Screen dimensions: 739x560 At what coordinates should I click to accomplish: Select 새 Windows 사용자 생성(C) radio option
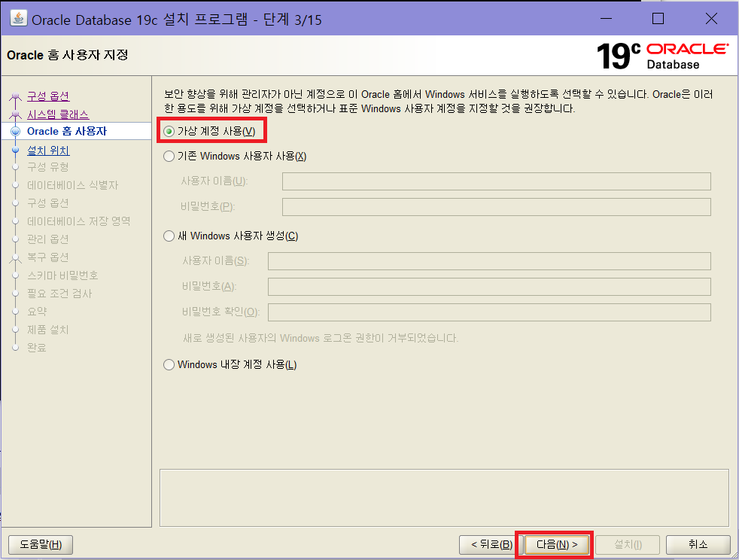click(x=169, y=236)
